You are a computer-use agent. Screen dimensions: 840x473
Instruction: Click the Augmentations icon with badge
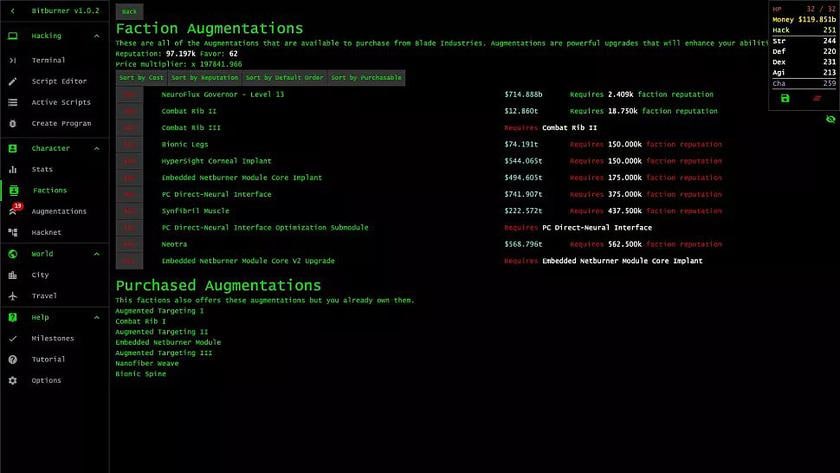[x=14, y=210]
